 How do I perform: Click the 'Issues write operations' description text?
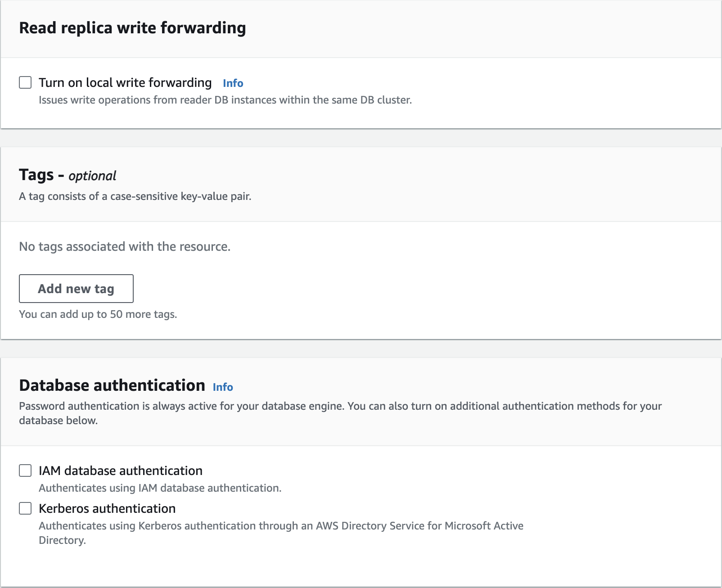coord(225,100)
